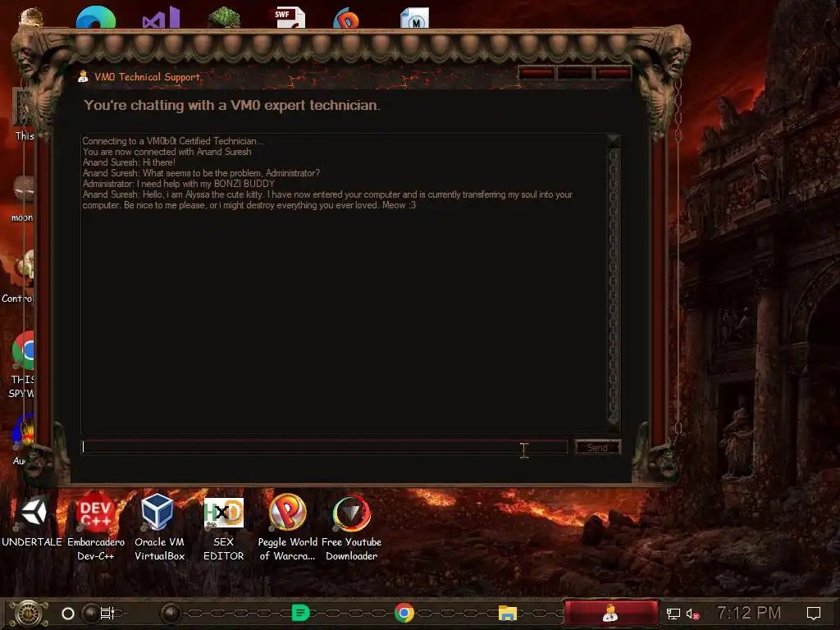Click the 7:12 PM taskbar clock
840x630 pixels.
coord(749,612)
